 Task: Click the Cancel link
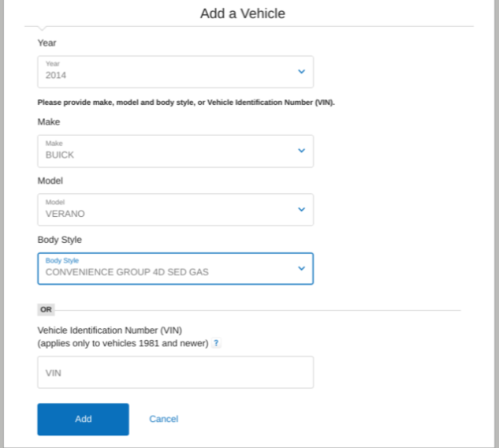(164, 419)
